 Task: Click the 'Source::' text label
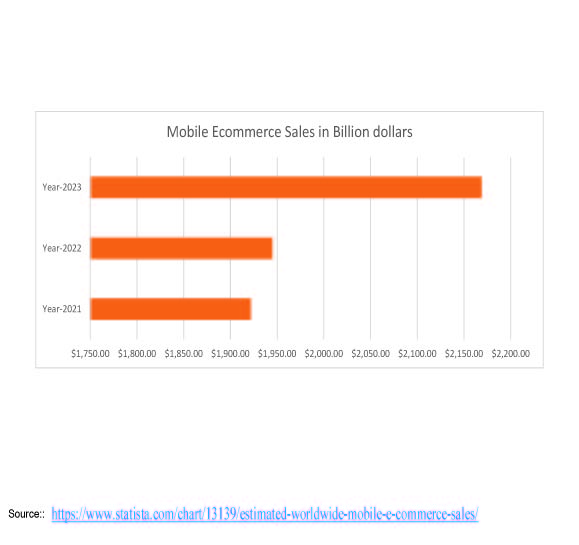tap(27, 514)
